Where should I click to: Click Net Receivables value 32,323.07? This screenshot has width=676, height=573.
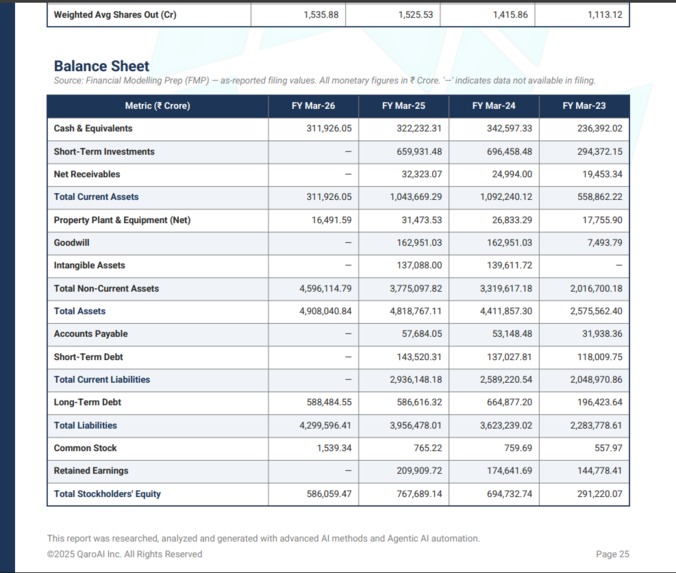(422, 174)
